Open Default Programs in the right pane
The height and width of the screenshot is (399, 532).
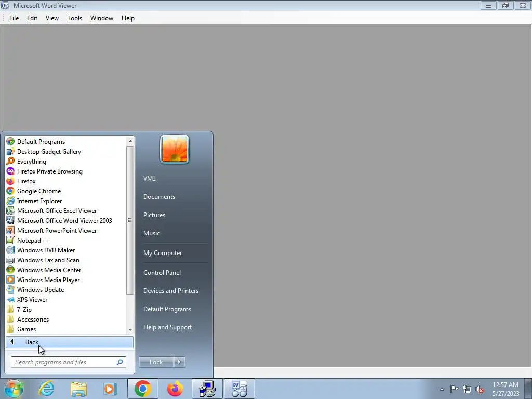[167, 309]
